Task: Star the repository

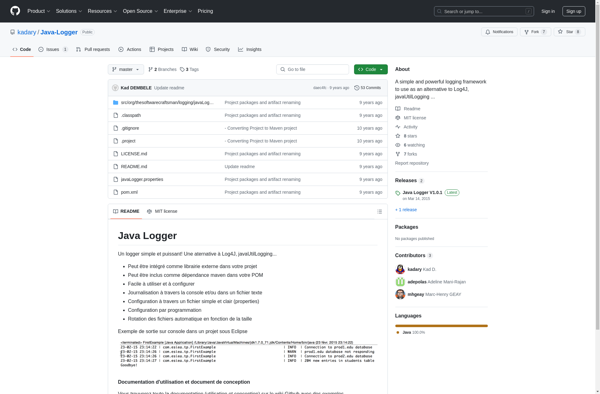Action: 569,32
